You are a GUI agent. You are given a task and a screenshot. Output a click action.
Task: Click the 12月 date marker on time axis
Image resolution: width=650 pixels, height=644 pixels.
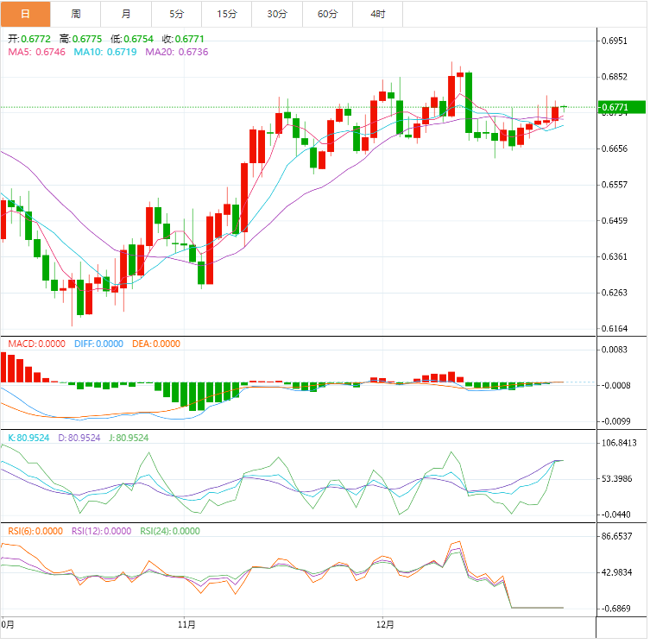click(386, 623)
